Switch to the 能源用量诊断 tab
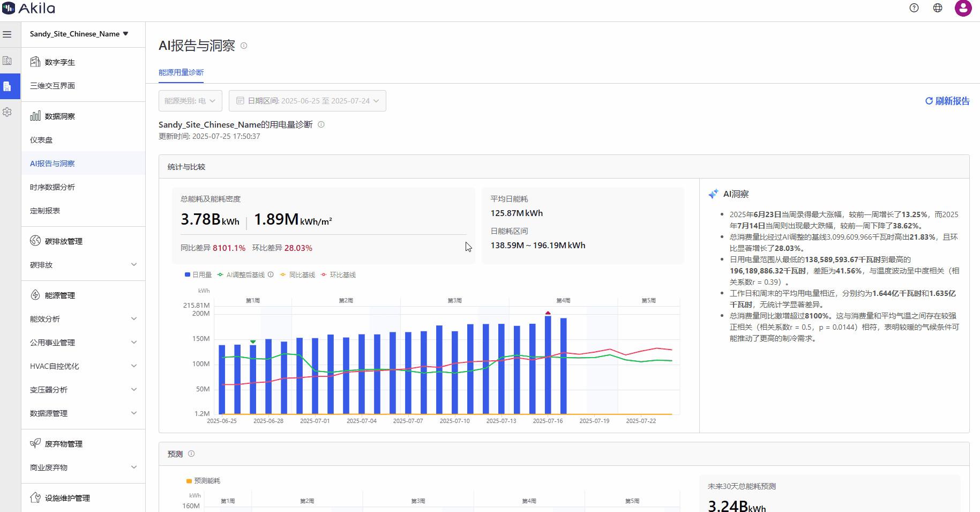The image size is (980, 512). tap(181, 72)
